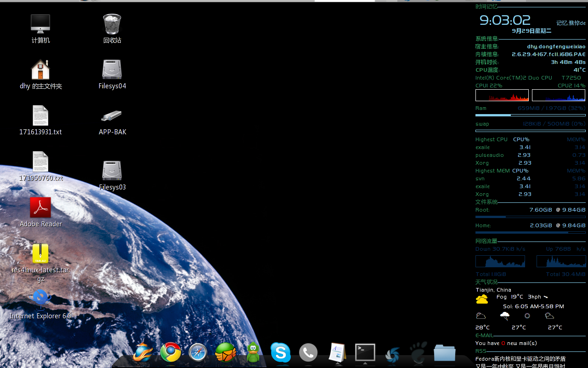Viewport: 588px width, 368px height.
Task: Click the current weather cloud icon
Action: coord(482,299)
